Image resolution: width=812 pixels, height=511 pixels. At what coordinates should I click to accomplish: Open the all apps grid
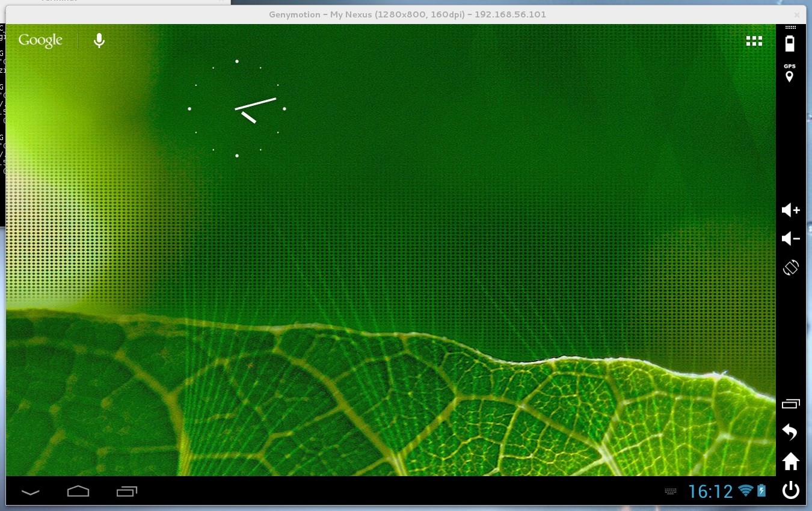point(754,41)
